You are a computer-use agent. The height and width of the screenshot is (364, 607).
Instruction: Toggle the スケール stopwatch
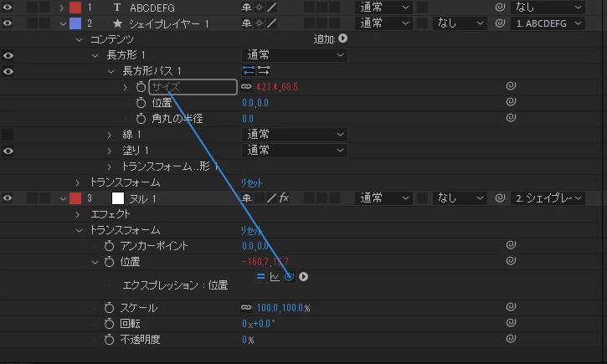pyautogui.click(x=109, y=308)
